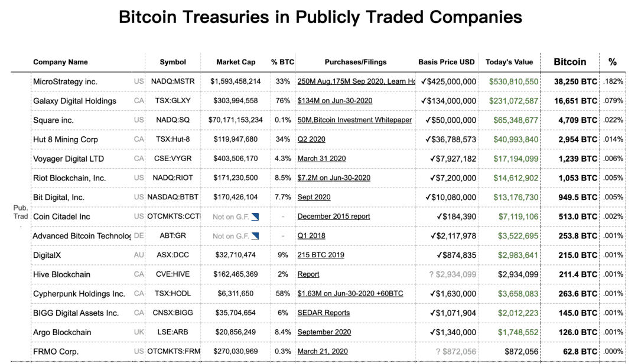638x364 pixels.
Task: Click the Bit Digital Sept 2020 link
Action: point(314,197)
